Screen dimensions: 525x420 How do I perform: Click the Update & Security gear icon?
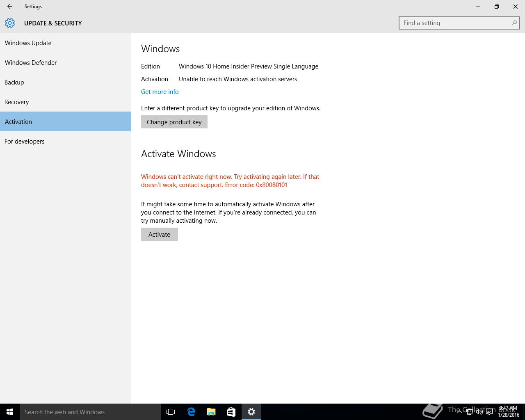click(10, 23)
